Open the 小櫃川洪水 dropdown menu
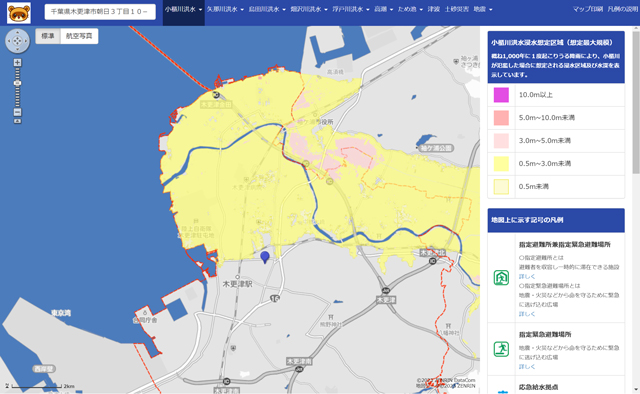Screen dimensions: 640x394 (x=183, y=9)
